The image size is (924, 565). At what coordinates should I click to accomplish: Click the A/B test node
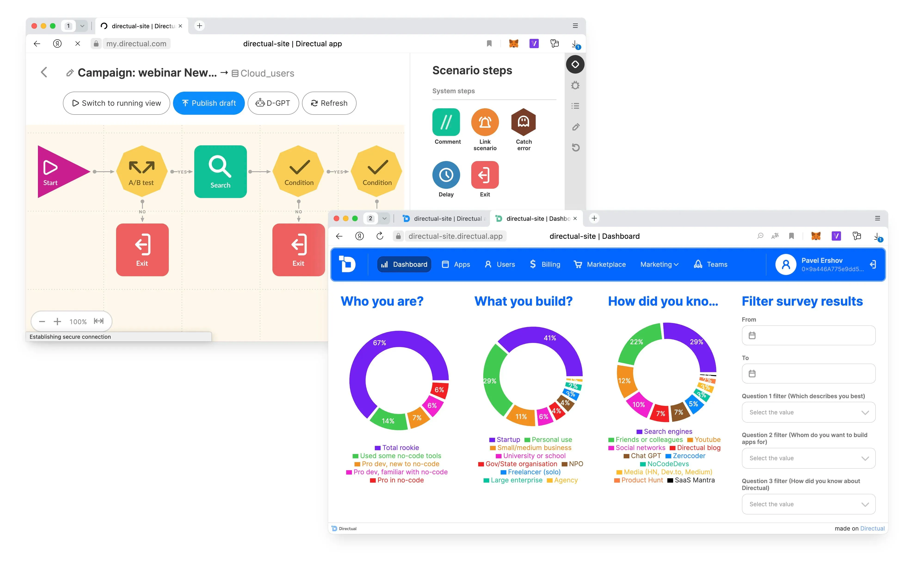pos(141,171)
